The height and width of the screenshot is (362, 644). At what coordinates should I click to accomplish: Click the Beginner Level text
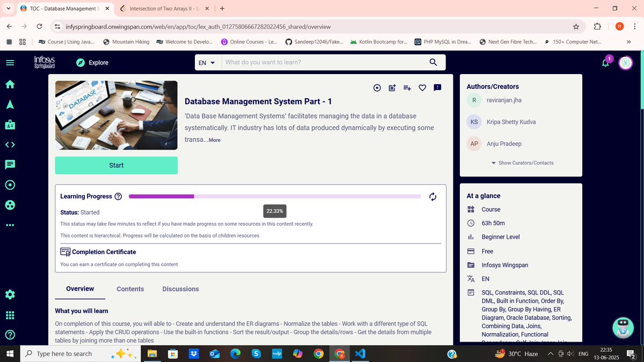click(x=501, y=237)
